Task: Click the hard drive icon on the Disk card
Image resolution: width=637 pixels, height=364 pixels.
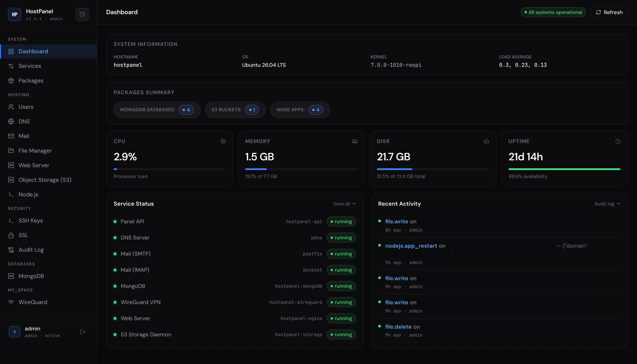Action: [486, 141]
